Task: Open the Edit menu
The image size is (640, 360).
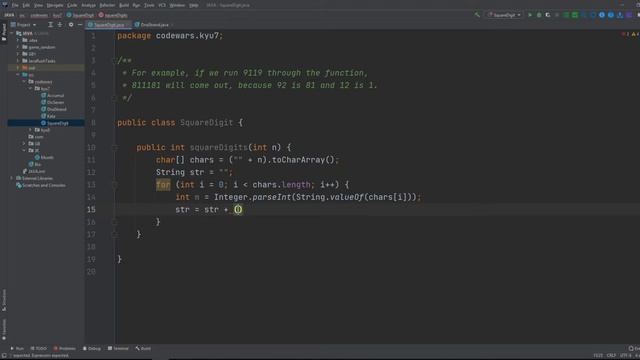Action: tap(26, 5)
